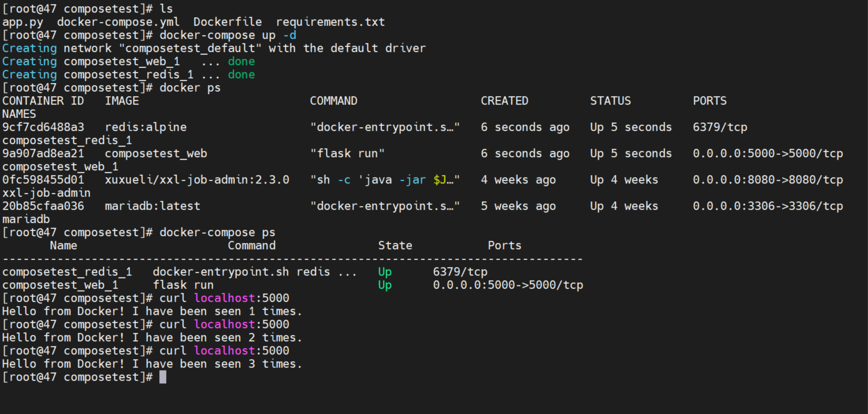
Task: Click the "seen 3 times" output line
Action: coord(152,364)
